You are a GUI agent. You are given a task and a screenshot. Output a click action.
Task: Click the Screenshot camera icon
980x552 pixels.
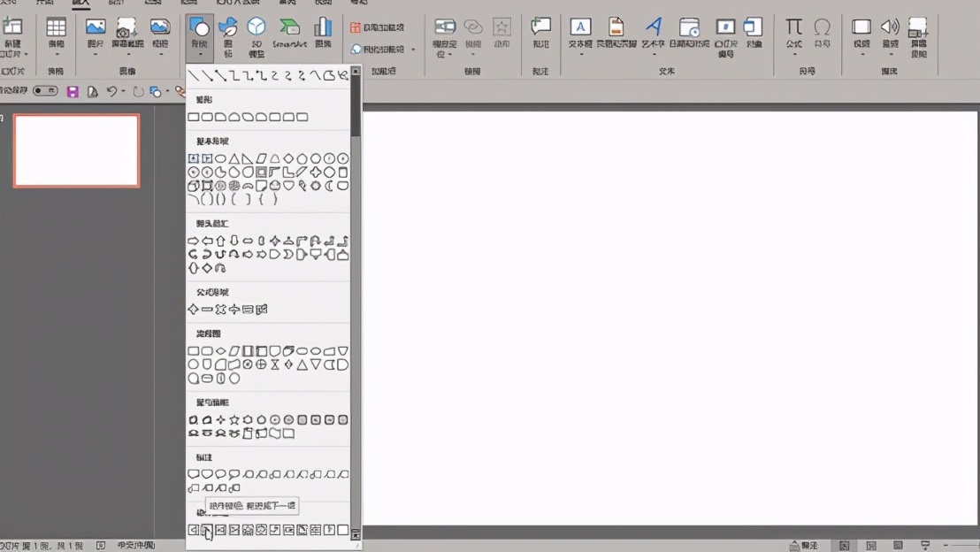coord(126,27)
